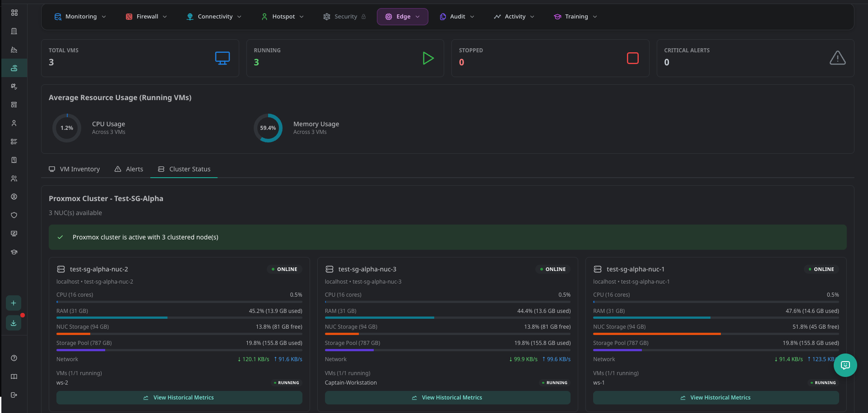Click the Memory Usage 59.4% gauge

coord(268,128)
